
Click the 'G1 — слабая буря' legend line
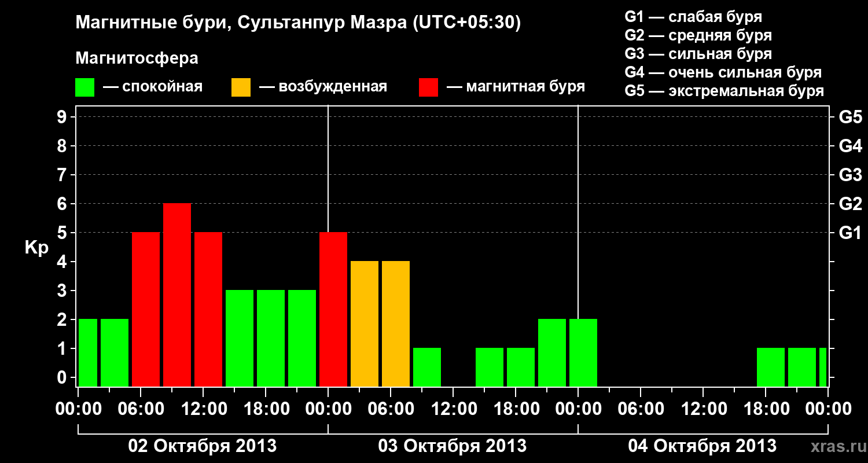click(x=693, y=17)
